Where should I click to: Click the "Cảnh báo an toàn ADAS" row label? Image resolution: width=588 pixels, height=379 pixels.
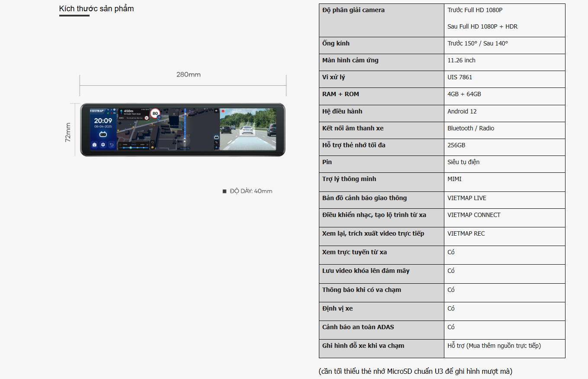[x=358, y=327]
